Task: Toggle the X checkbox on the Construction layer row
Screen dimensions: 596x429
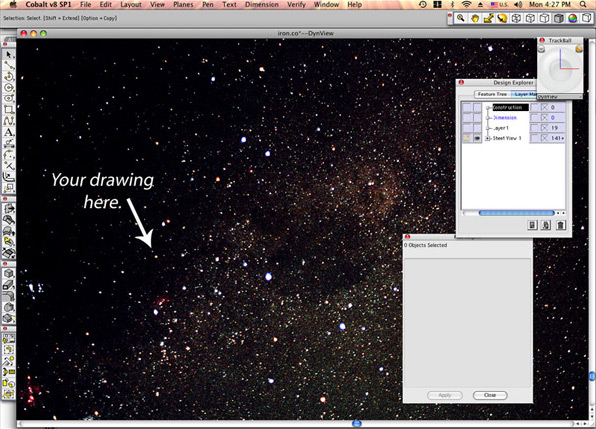Action: (x=544, y=108)
